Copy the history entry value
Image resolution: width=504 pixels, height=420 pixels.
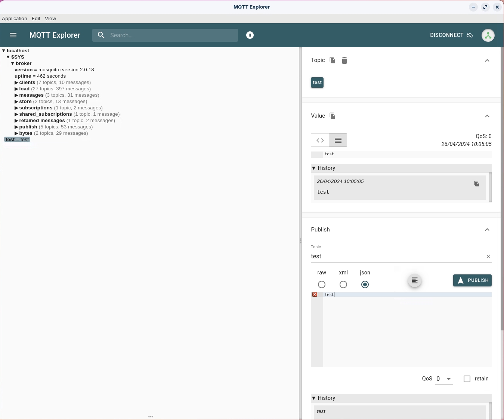476,184
